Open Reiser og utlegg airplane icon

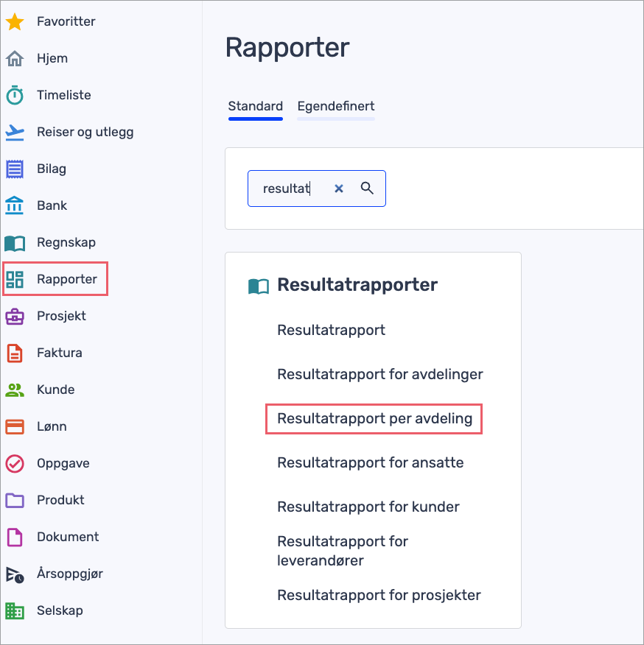click(x=15, y=133)
